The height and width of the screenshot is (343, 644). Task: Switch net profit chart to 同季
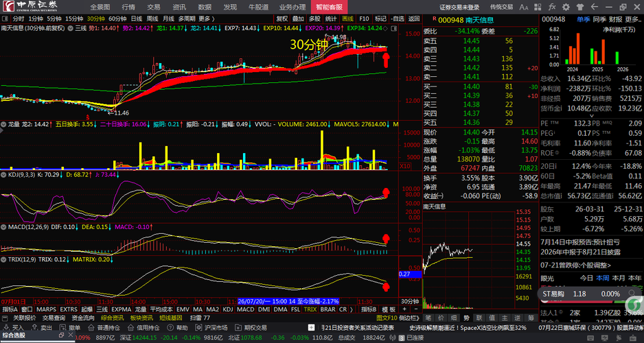pyautogui.click(x=599, y=19)
